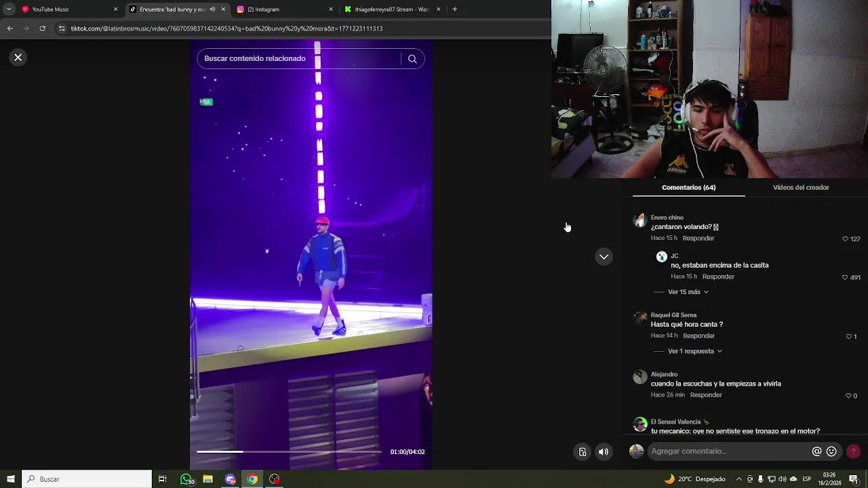Open the system tray volume control
The width and height of the screenshot is (868, 488).
(x=783, y=479)
